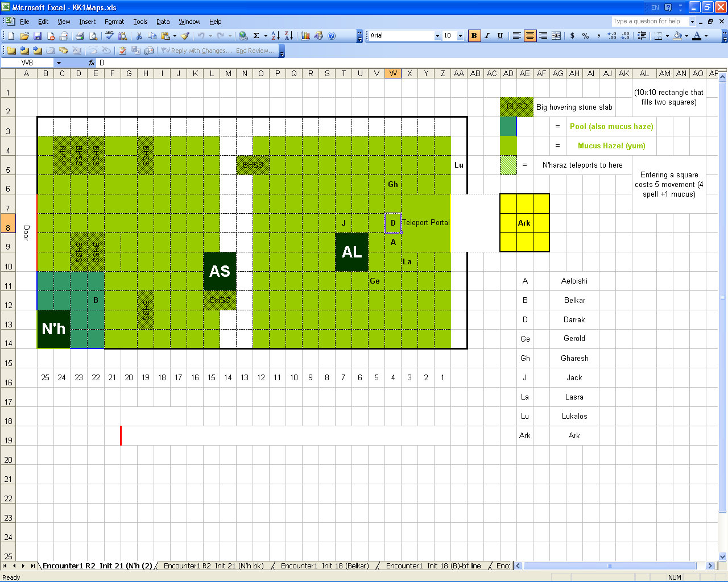The height and width of the screenshot is (582, 728).
Task: Paste from clipboard icon
Action: (165, 36)
